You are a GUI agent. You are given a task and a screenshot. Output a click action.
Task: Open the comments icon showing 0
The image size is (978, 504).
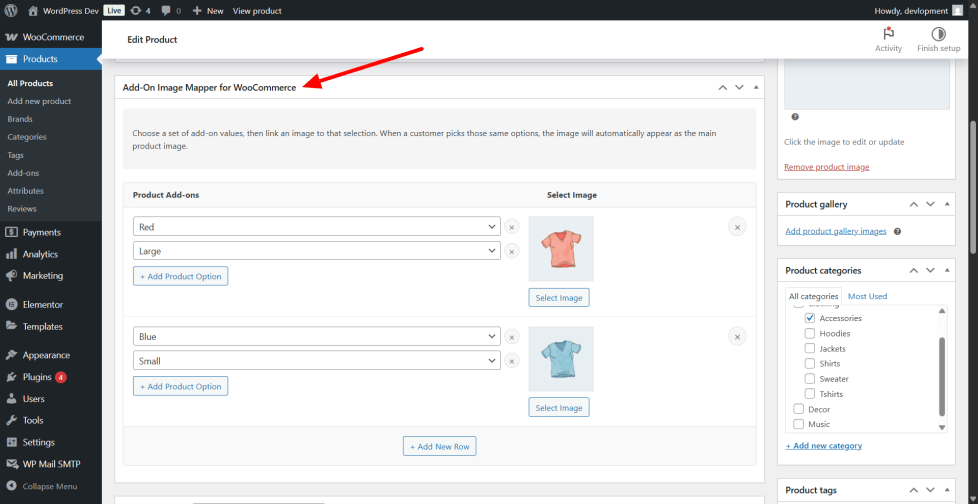pos(171,11)
